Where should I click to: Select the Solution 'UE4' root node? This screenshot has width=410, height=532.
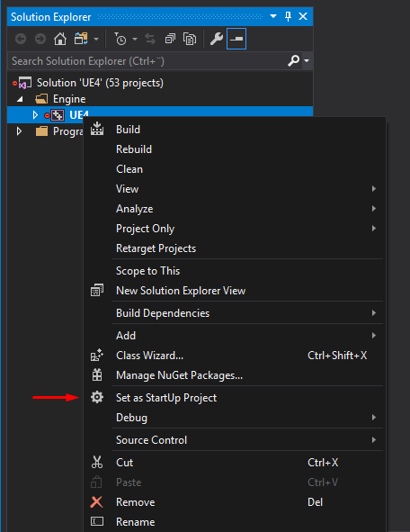tap(100, 83)
